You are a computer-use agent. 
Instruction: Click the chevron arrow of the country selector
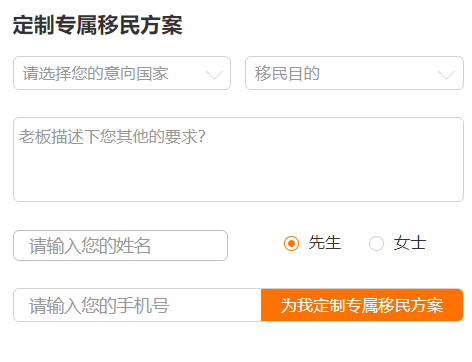tap(214, 75)
